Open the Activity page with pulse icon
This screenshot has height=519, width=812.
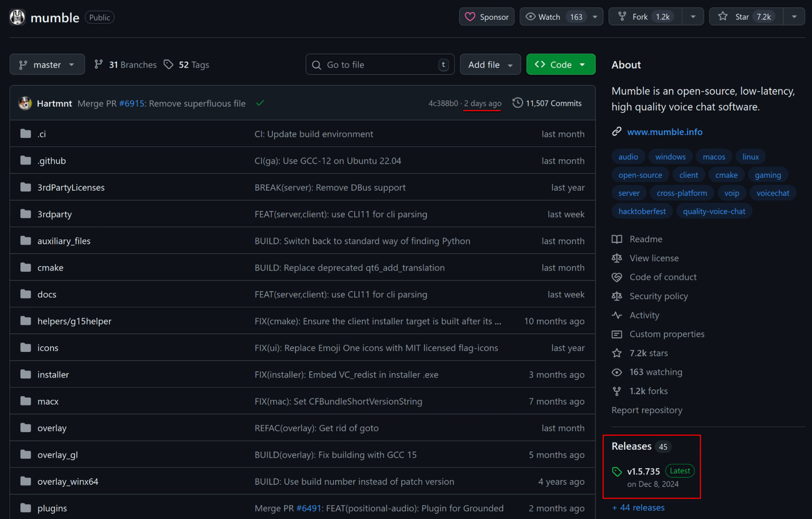click(644, 315)
